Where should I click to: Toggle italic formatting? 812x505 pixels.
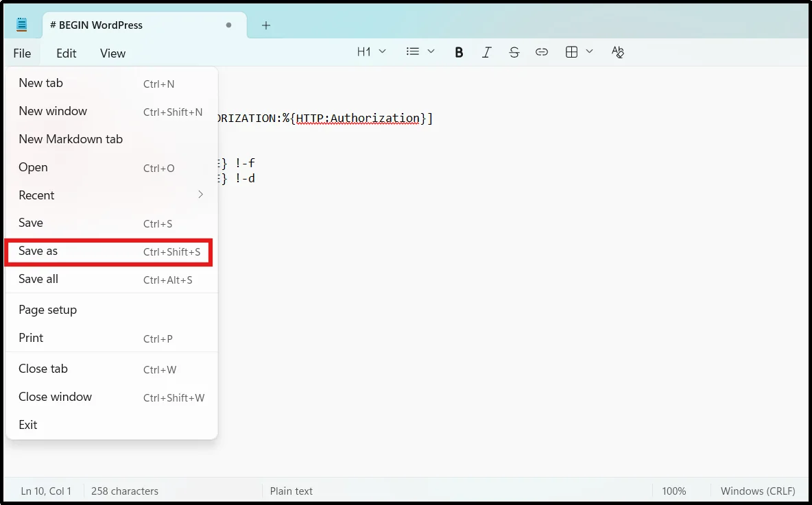486,52
